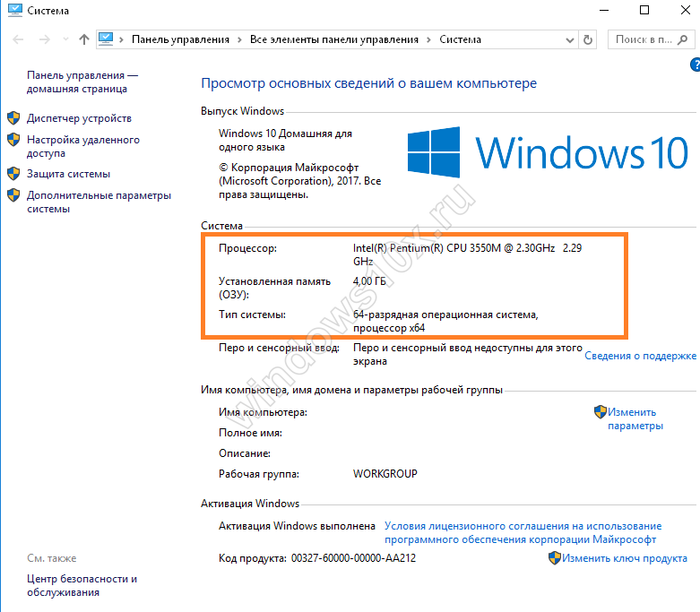Refresh the System page
This screenshot has height=612, width=700.
[588, 40]
